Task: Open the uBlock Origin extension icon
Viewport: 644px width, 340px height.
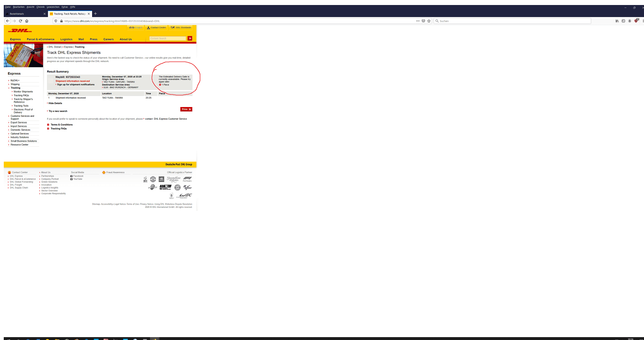Action: [x=636, y=21]
